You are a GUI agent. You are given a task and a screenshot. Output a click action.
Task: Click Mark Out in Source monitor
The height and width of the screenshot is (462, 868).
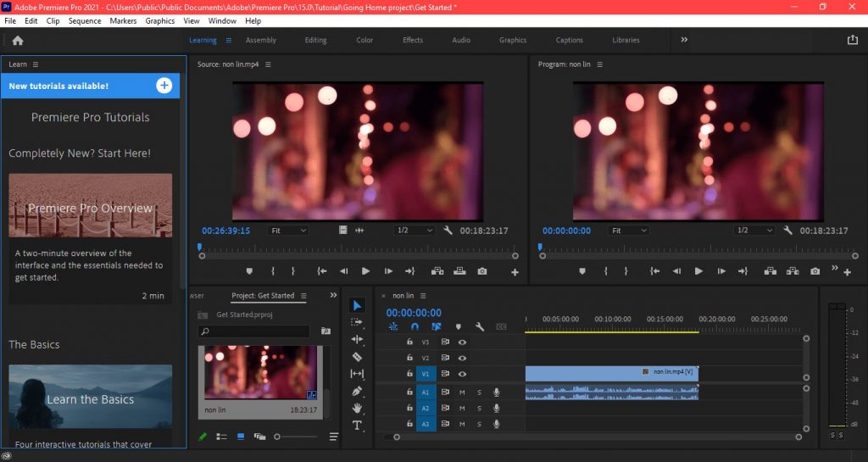pos(292,271)
